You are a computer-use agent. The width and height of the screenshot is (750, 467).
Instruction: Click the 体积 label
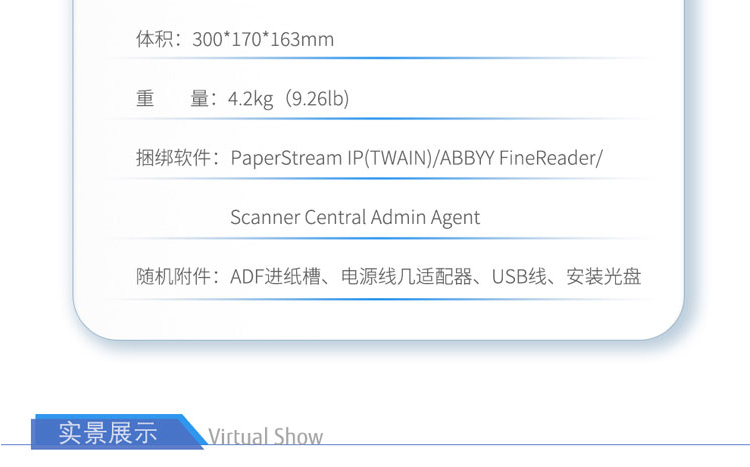(x=154, y=39)
